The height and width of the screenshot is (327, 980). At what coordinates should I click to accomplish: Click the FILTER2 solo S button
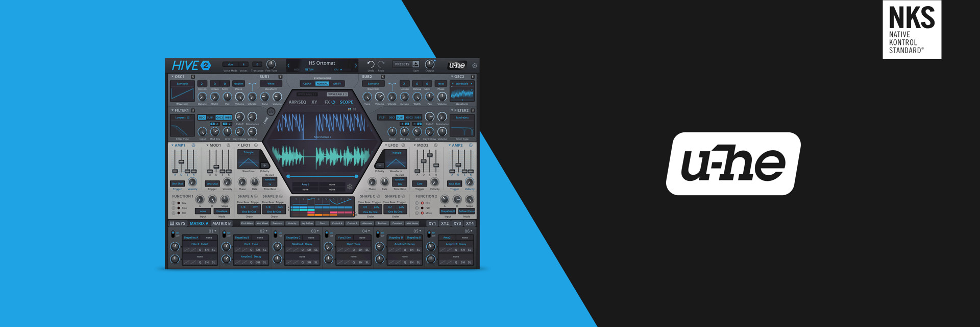473,110
